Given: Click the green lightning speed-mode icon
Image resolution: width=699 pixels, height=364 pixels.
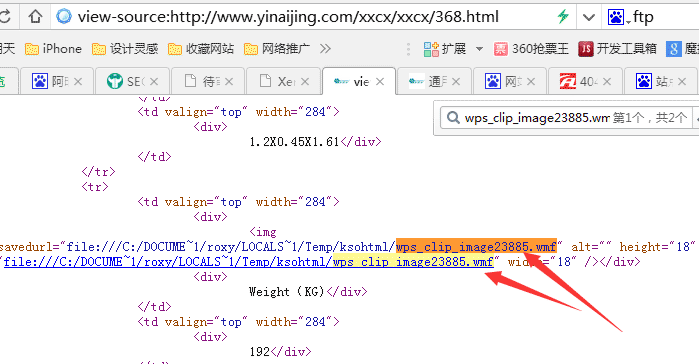Looking at the screenshot, I should tap(563, 16).
